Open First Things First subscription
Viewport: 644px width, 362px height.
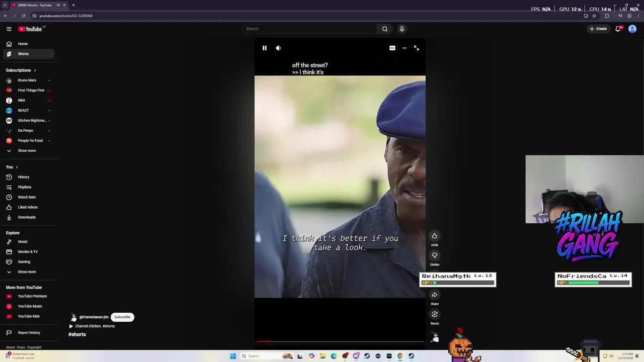coord(29,90)
